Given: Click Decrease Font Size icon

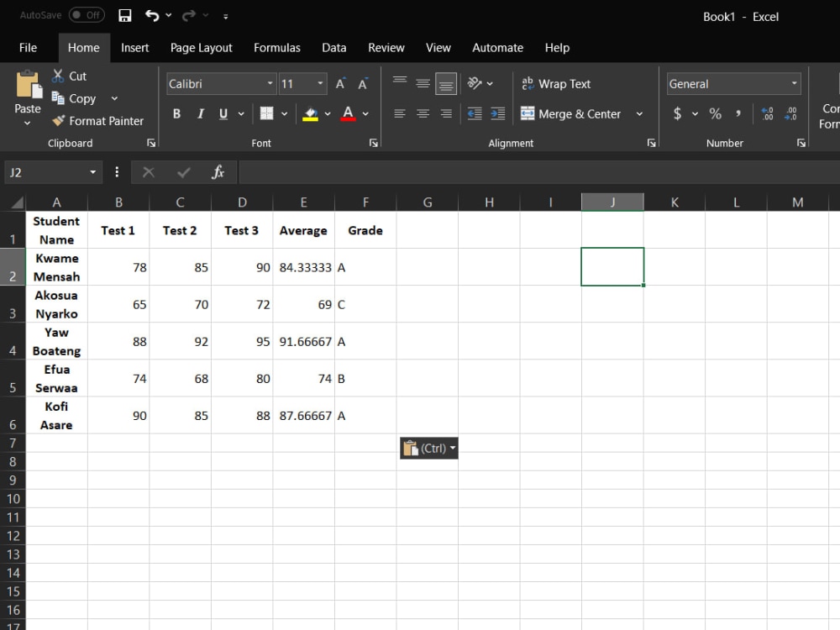Looking at the screenshot, I should [363, 83].
